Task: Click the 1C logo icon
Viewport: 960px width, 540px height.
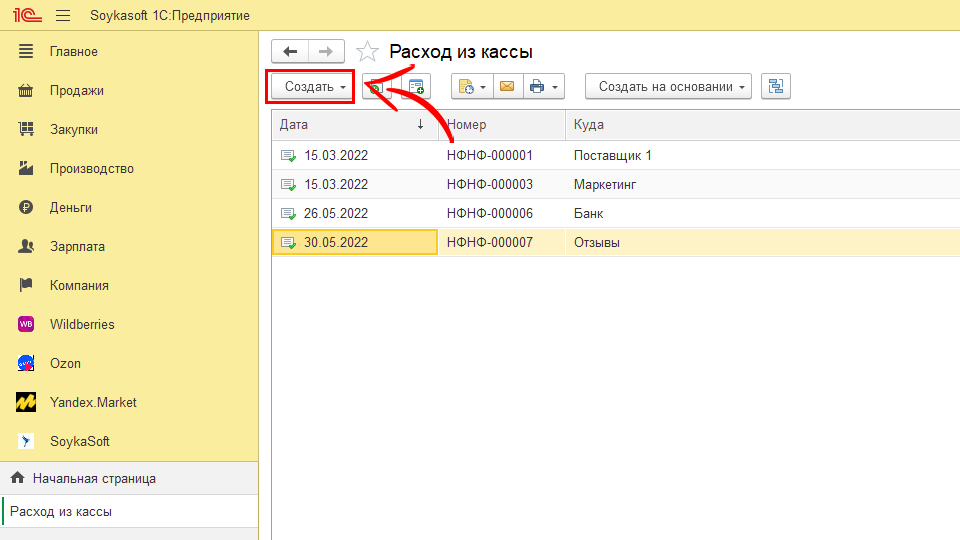Action: (x=25, y=16)
